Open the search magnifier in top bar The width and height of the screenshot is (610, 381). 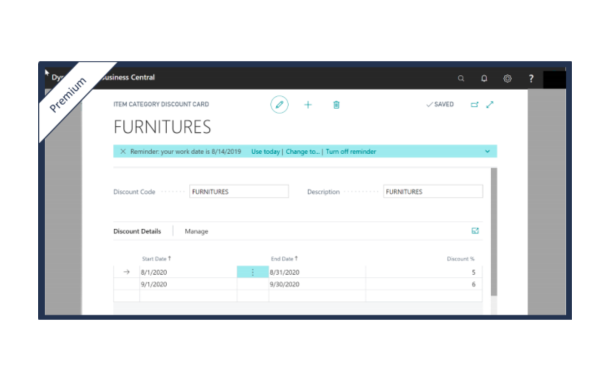[461, 78]
